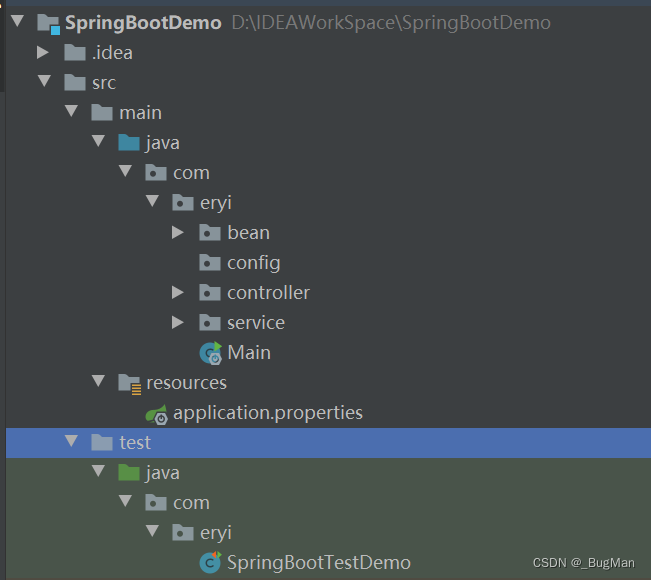Screen dimensions: 651x580
Task: Click the D:\IDEAWorkSpace\SpringBootDemo path text
Action: click(x=391, y=23)
